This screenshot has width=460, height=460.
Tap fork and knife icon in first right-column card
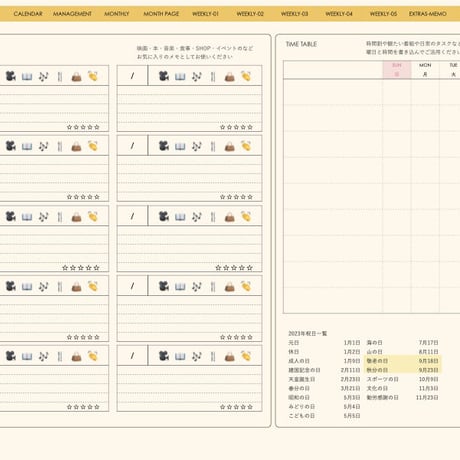tap(213, 77)
